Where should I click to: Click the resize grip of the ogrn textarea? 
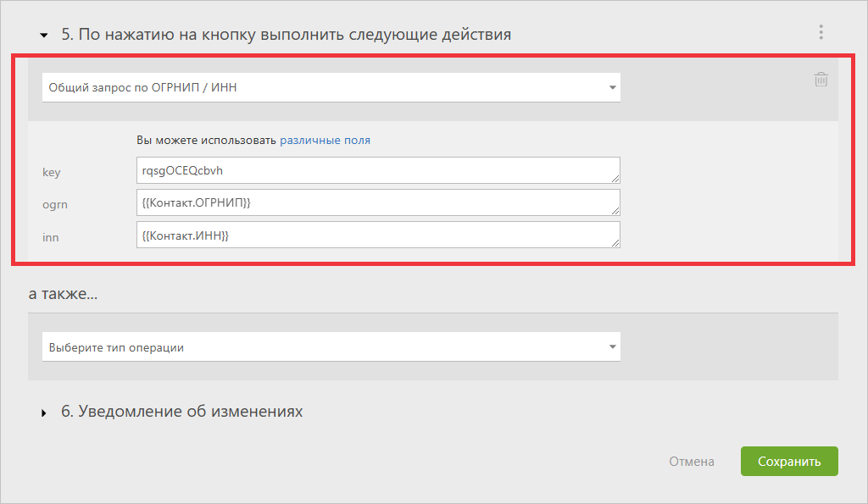tap(615, 211)
